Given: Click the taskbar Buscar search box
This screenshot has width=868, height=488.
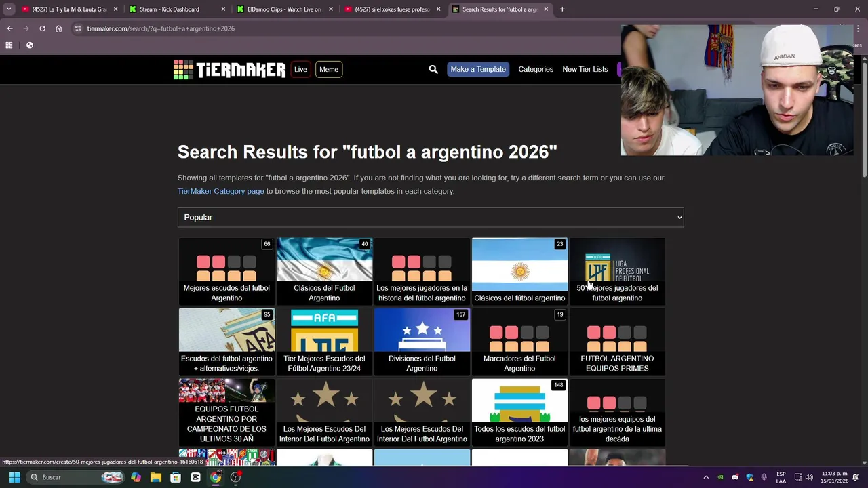Looking at the screenshot, I should (76, 477).
